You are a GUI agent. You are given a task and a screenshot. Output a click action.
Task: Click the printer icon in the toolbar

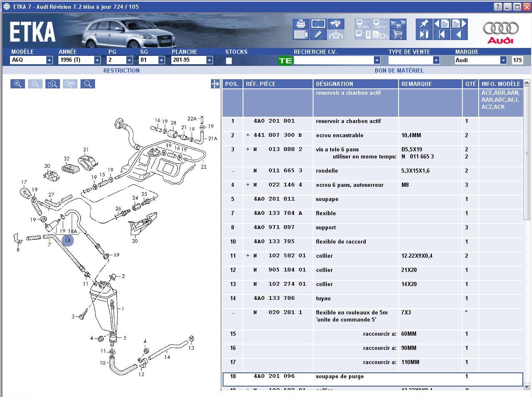(x=300, y=24)
